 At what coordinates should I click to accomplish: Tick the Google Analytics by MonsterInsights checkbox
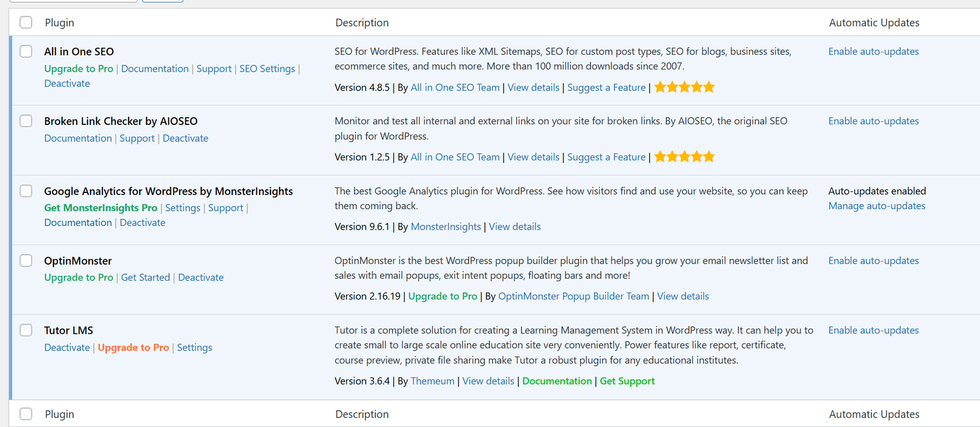pyautogui.click(x=26, y=191)
